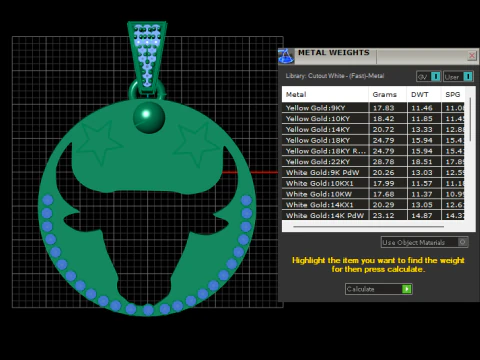Click the Library: Cutout White label

[335, 76]
